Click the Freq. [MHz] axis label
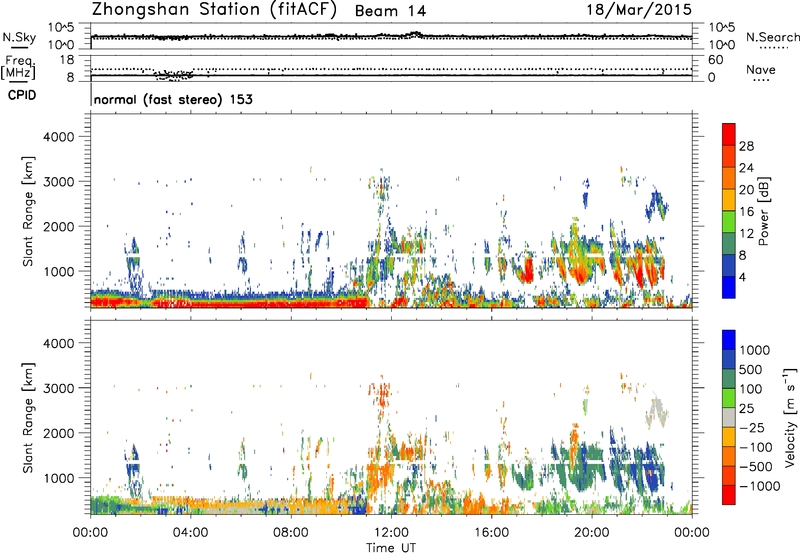This screenshot has width=800, height=554. tap(16, 68)
